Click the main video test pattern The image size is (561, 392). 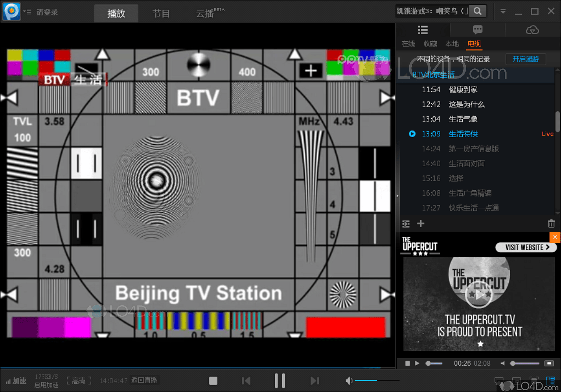pyautogui.click(x=198, y=193)
